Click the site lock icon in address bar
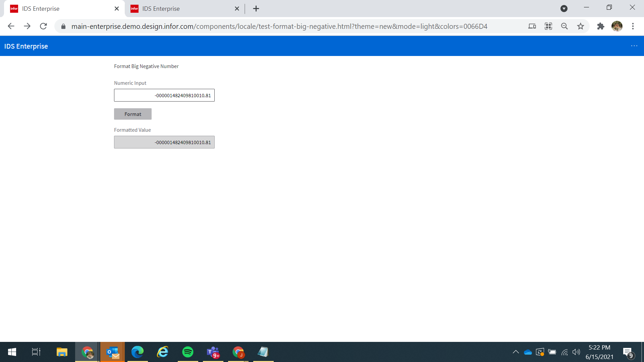Viewport: 644px width, 362px height. click(63, 26)
